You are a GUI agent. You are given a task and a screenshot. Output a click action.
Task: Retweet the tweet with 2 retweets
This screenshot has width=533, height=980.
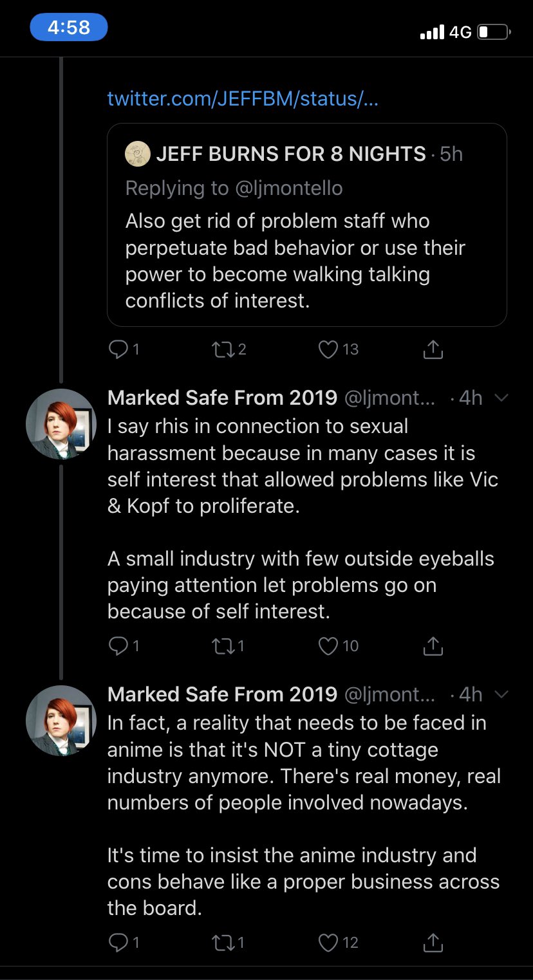(221, 349)
